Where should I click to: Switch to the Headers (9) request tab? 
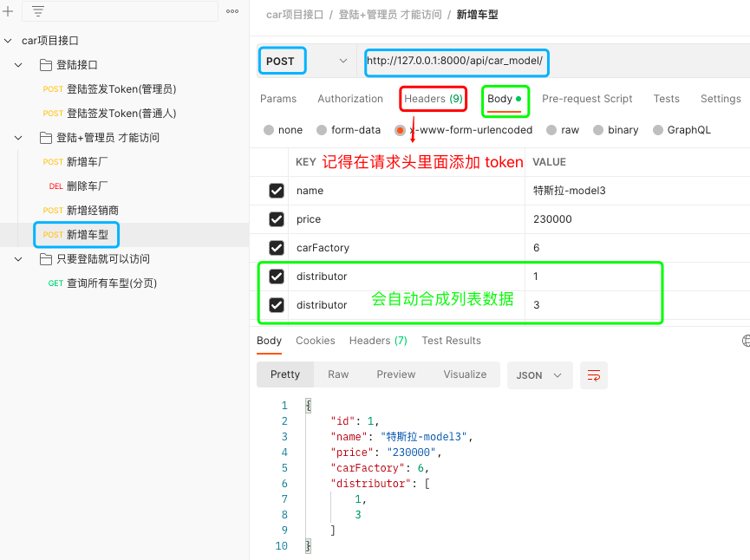coord(433,99)
